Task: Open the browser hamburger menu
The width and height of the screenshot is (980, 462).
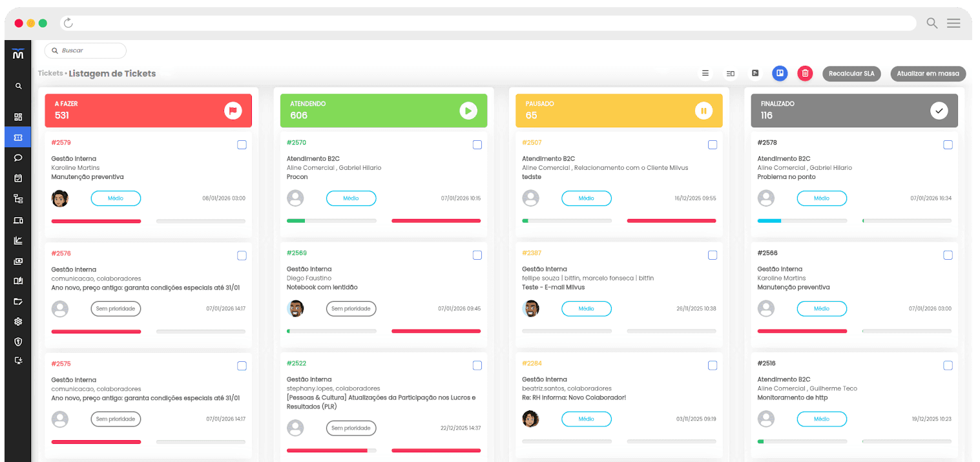Action: point(954,23)
